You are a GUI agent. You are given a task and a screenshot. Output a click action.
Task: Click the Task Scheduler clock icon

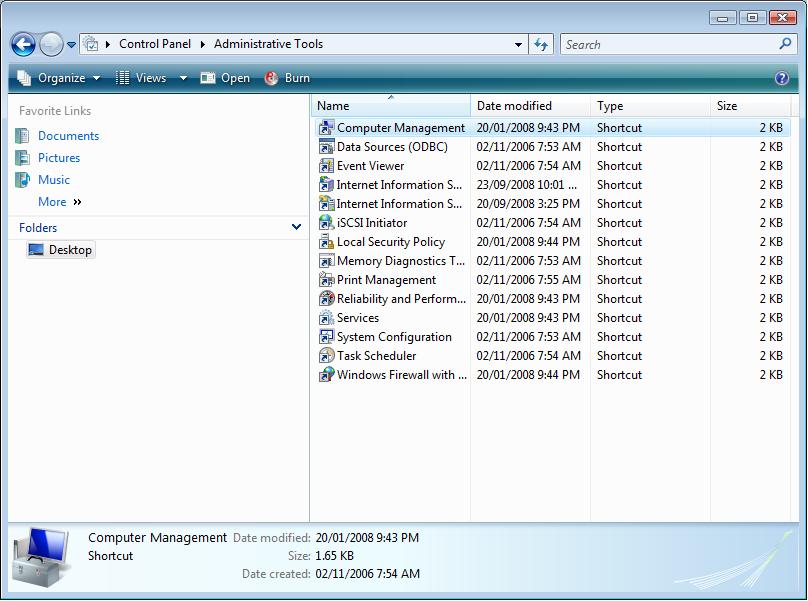[x=326, y=356]
